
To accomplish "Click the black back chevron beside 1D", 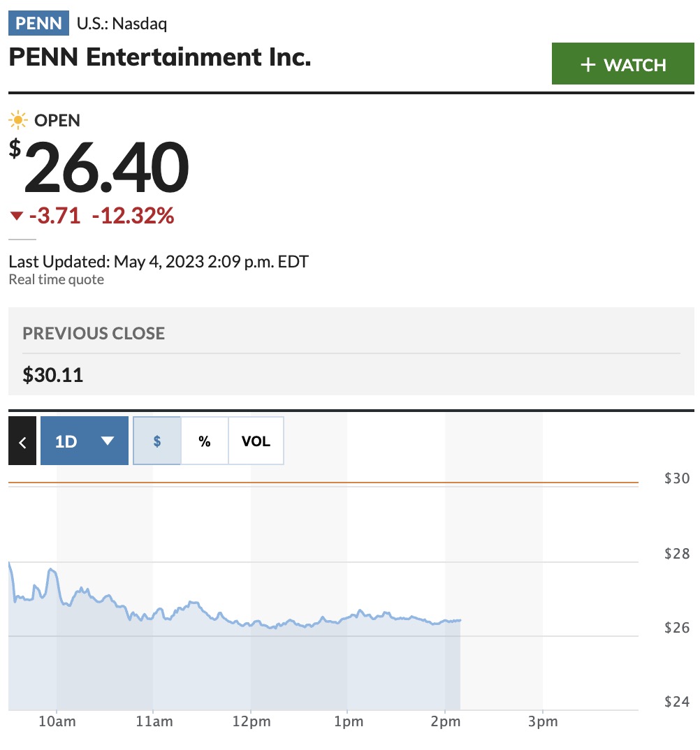I will pos(22,441).
